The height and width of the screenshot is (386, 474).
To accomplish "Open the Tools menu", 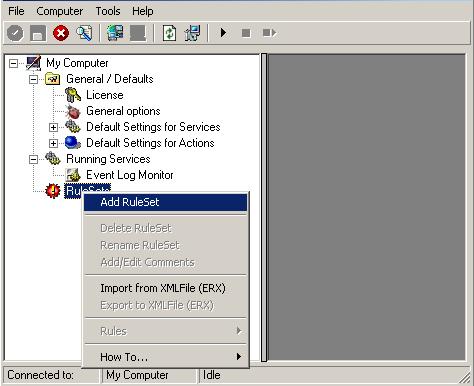I will pos(108,11).
